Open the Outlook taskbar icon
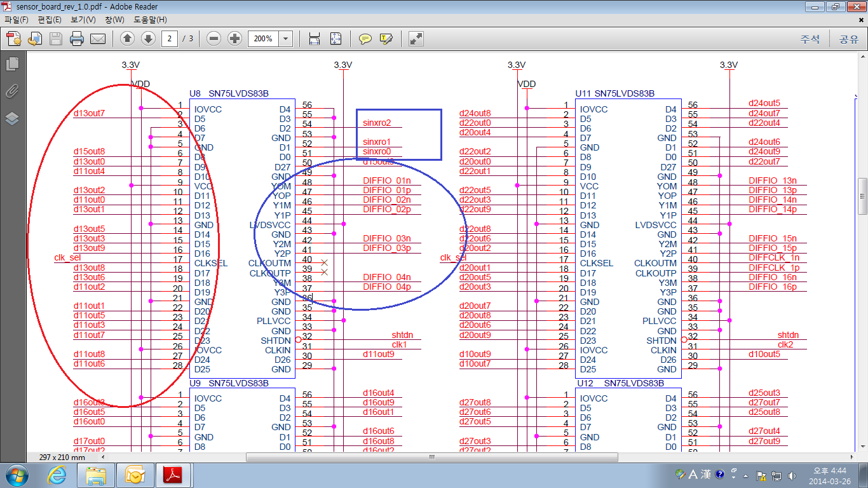The width and height of the screenshot is (868, 488). coord(135,475)
